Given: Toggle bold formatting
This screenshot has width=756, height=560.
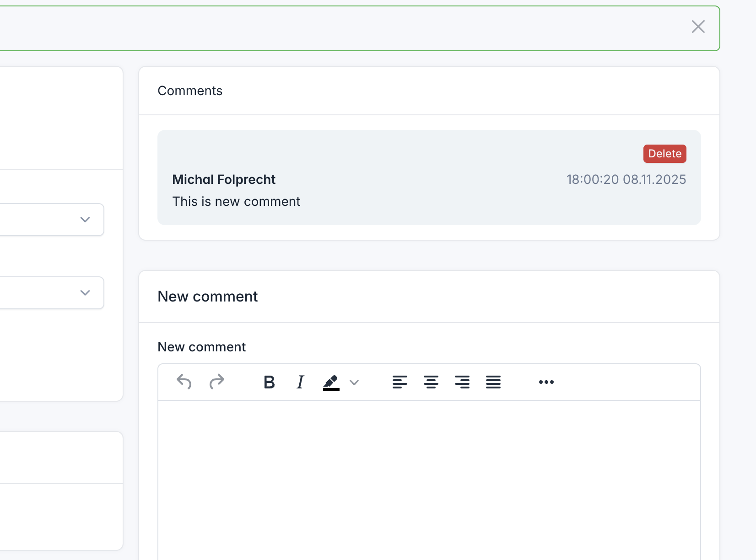Looking at the screenshot, I should click(269, 382).
